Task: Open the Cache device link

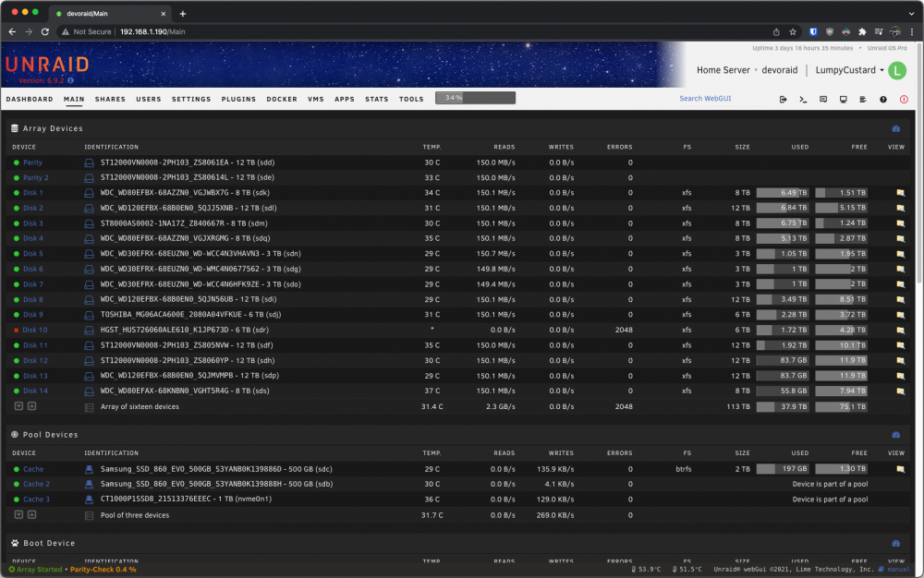Action: pos(33,470)
